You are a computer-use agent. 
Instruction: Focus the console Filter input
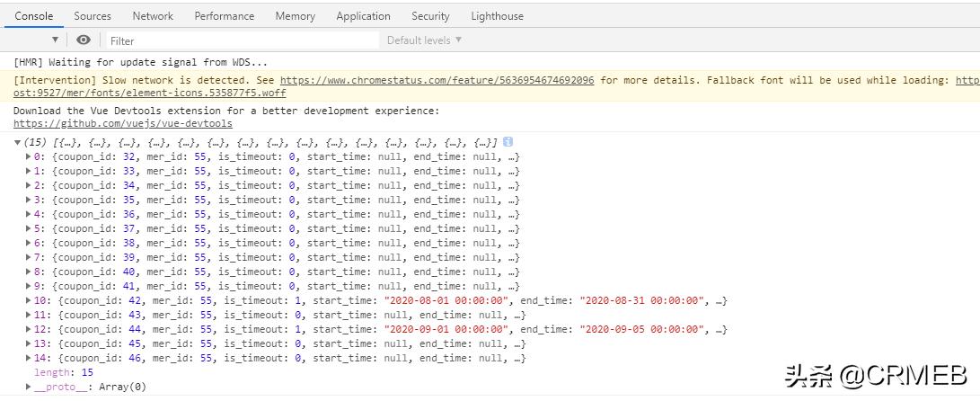click(243, 40)
